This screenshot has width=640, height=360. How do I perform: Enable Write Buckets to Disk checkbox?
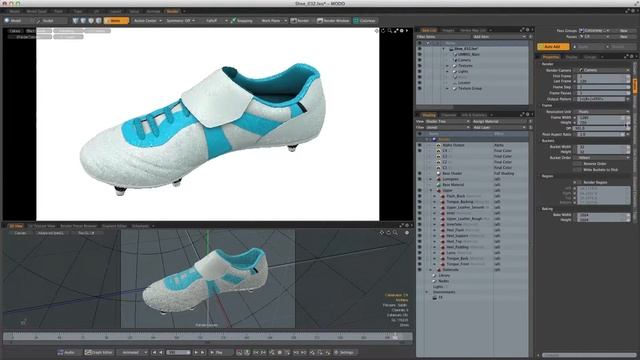point(577,169)
